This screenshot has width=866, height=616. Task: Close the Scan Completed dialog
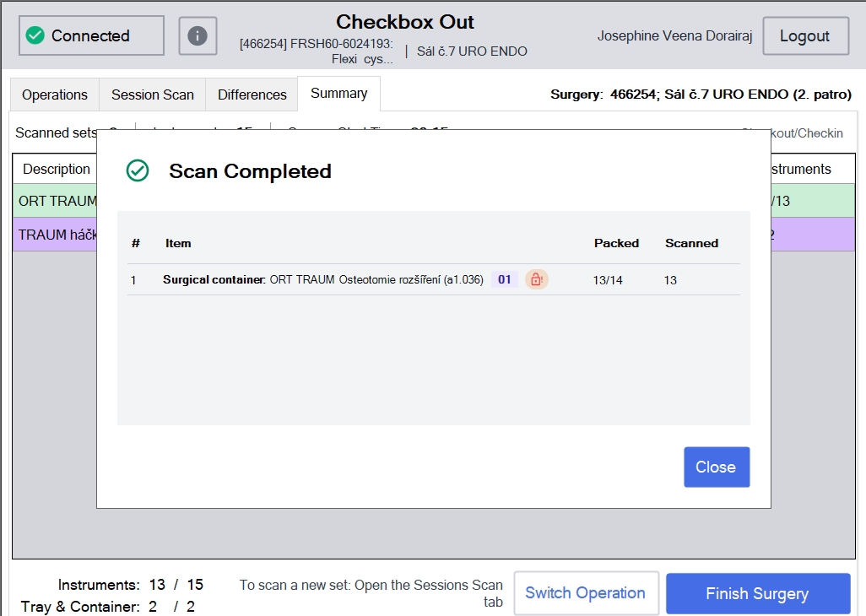pos(717,467)
